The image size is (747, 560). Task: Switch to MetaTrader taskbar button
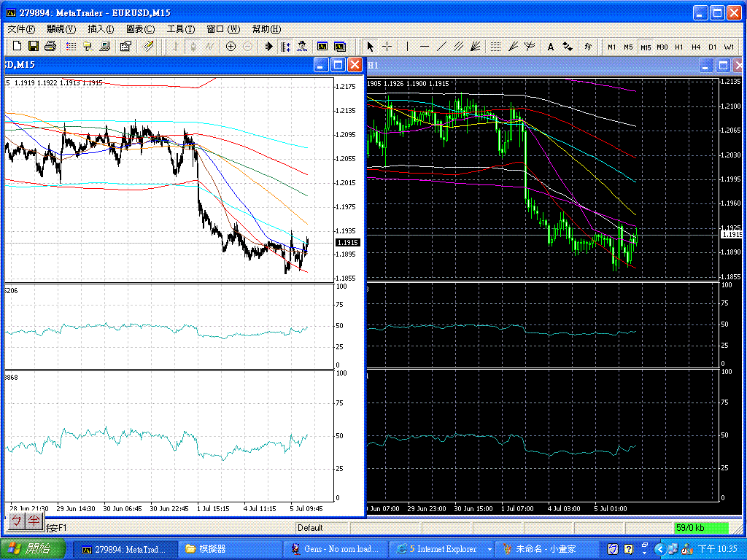tap(125, 549)
